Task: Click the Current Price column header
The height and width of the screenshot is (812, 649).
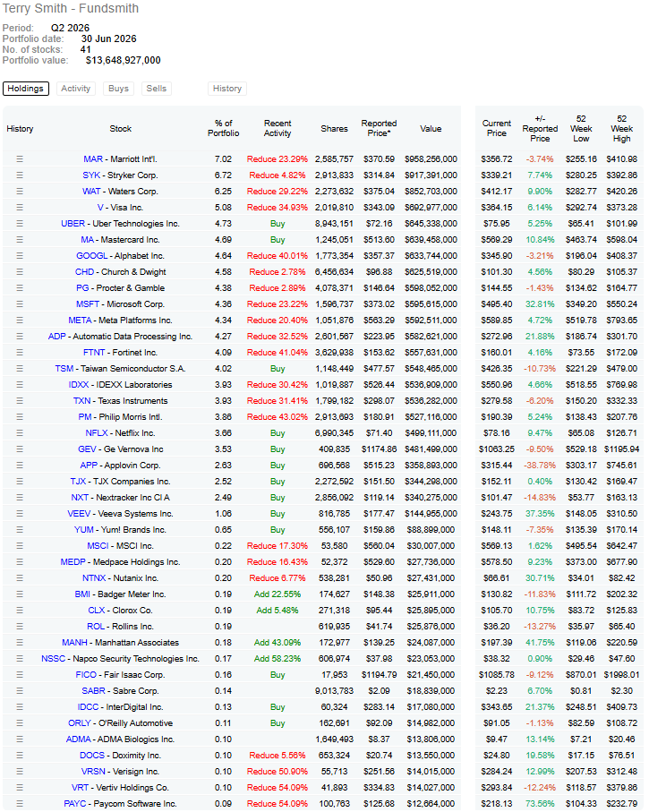Action: coord(497,128)
